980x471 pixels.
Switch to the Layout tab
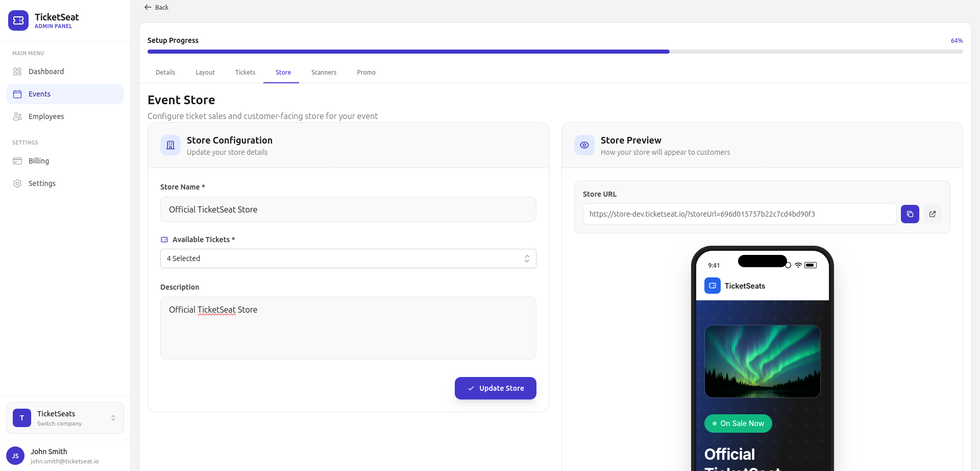pos(205,73)
